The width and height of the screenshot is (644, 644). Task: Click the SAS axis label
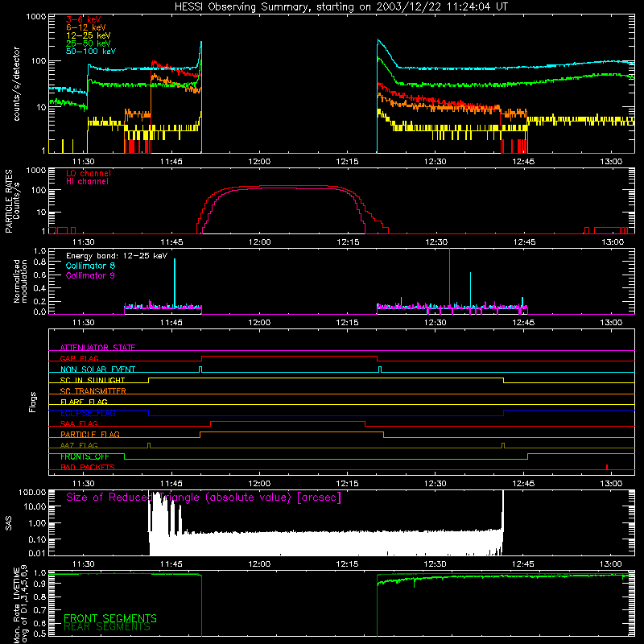[9, 522]
